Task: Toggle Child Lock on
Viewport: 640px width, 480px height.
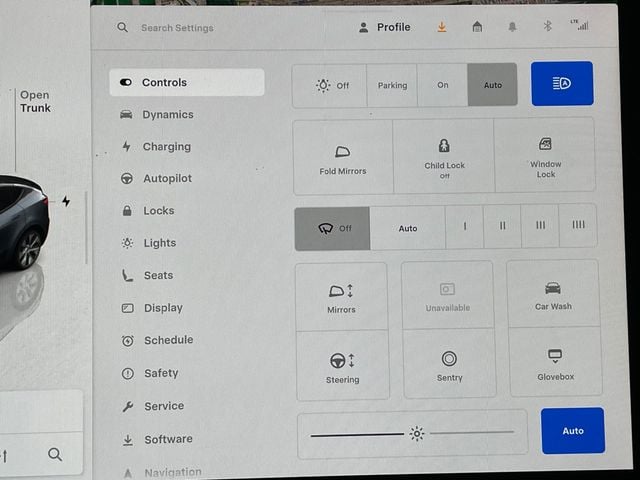Action: [444, 157]
